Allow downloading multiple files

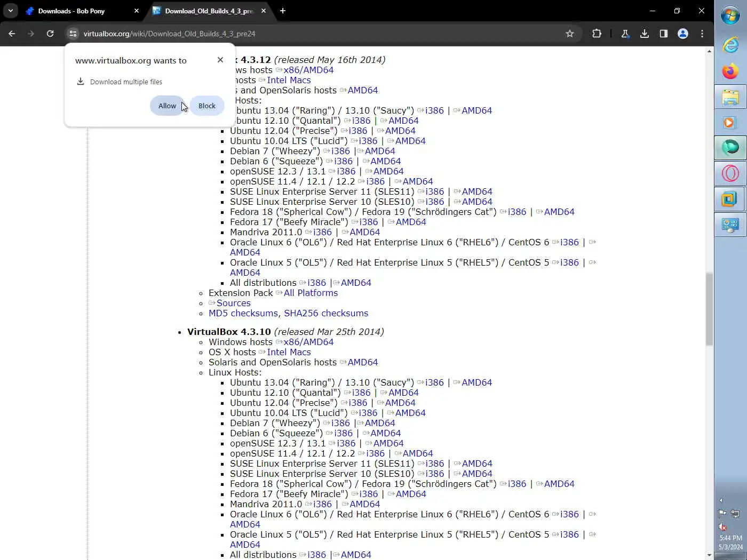click(x=167, y=106)
